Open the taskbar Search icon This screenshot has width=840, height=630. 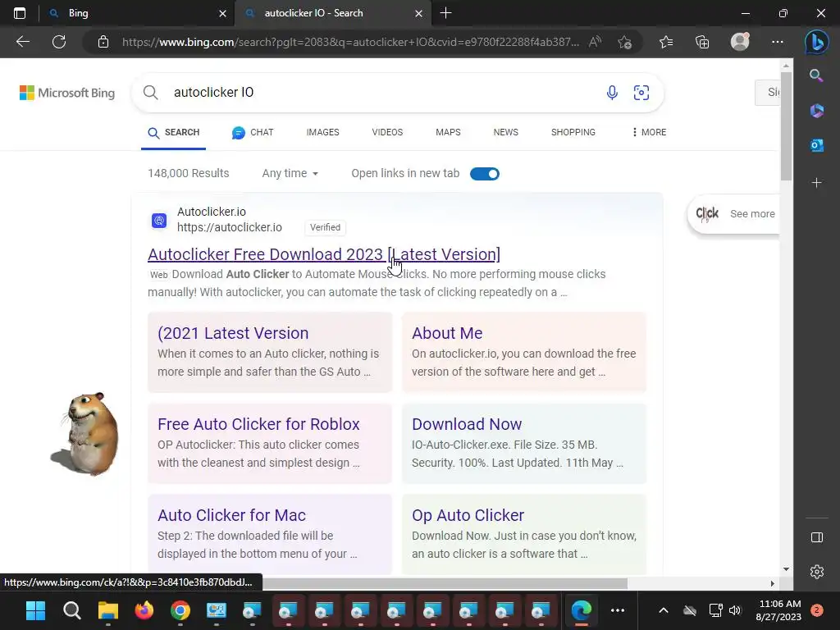pos(72,610)
